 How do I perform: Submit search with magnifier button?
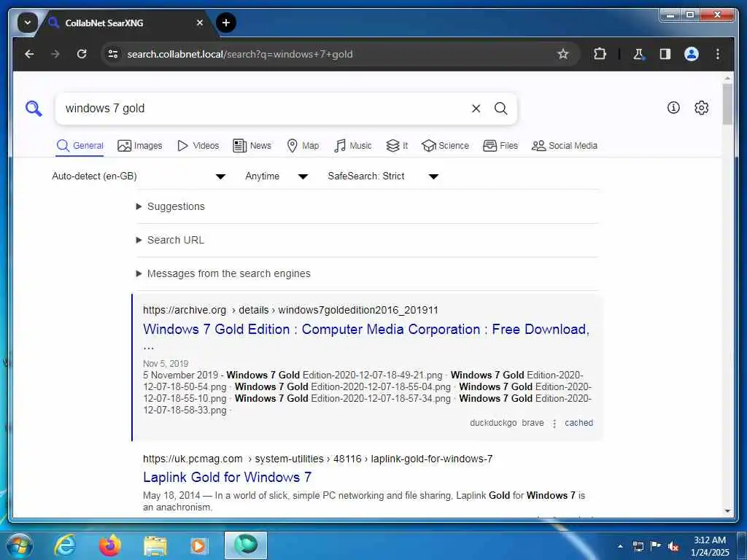500,109
